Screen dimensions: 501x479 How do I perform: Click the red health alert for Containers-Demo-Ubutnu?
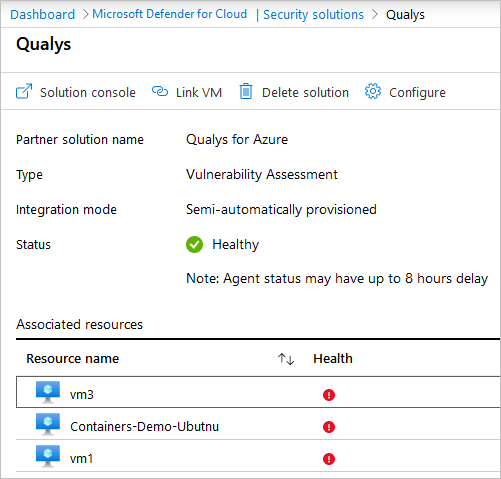coord(329,427)
